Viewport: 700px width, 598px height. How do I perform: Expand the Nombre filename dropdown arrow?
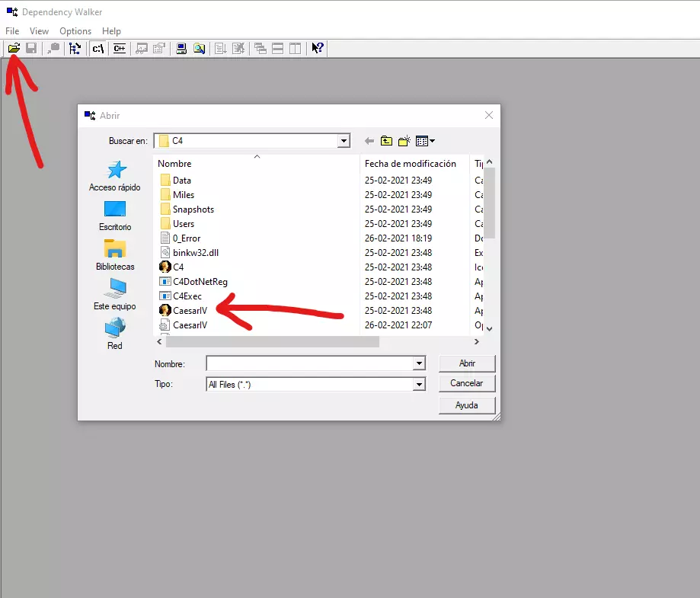coord(419,363)
